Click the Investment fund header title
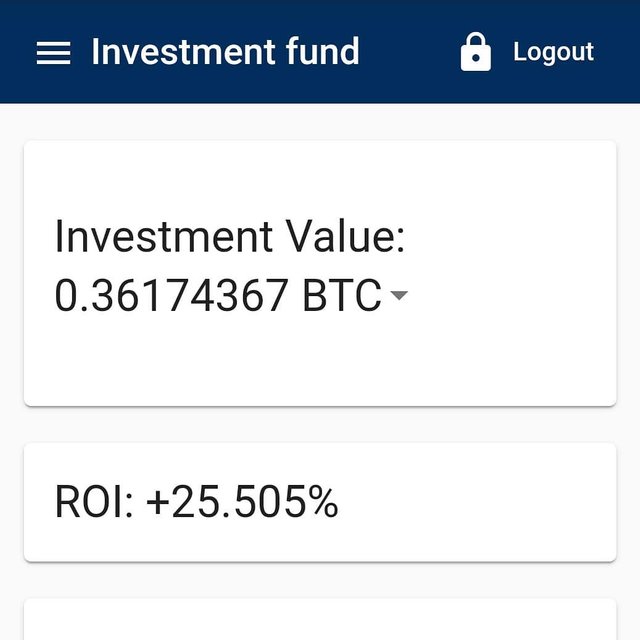 tap(225, 52)
